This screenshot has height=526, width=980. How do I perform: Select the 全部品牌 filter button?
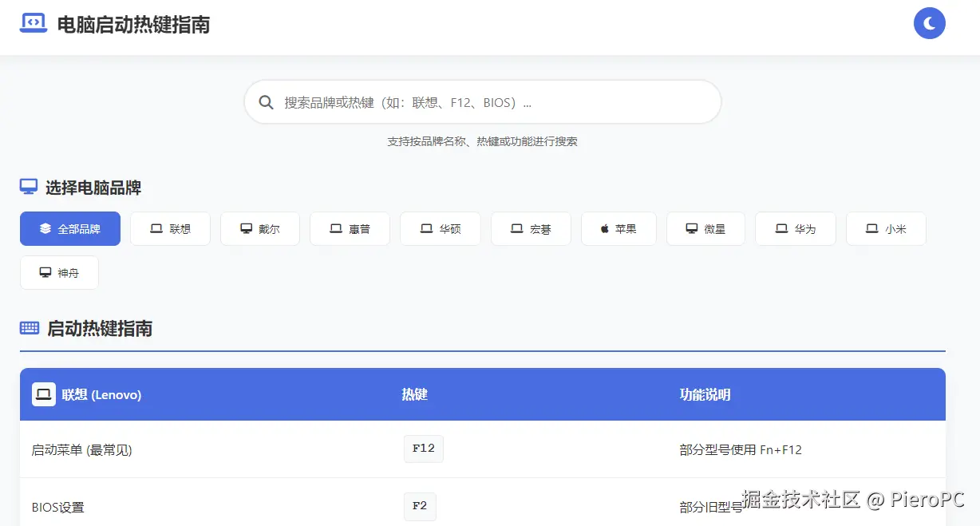pos(70,229)
